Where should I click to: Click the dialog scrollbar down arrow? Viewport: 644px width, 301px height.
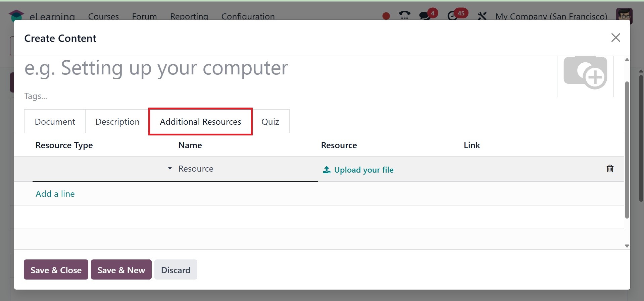[x=627, y=246]
